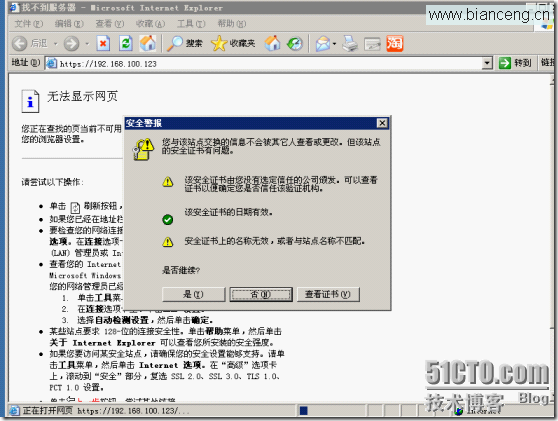This screenshot has width=558, height=421.
Task: Expand the Forward button history dropdown
Action: (x=87, y=44)
